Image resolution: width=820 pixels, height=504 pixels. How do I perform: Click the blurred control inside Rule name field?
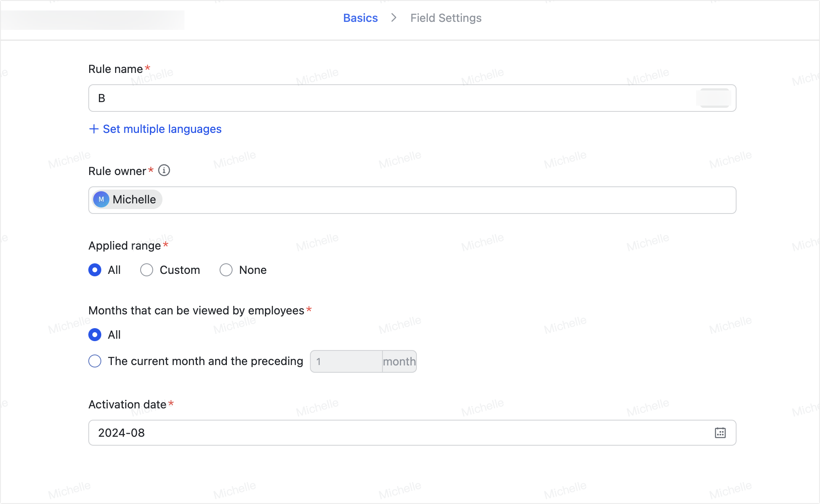(x=714, y=98)
